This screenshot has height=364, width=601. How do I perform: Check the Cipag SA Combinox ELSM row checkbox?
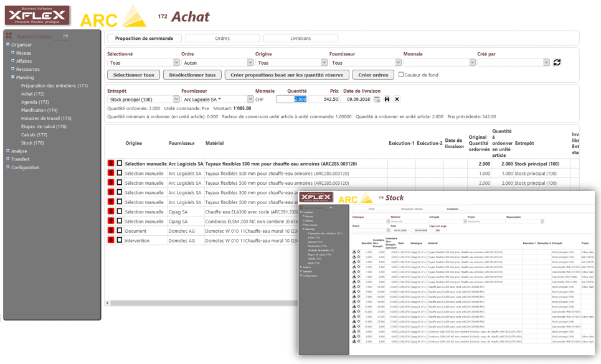[x=120, y=221]
